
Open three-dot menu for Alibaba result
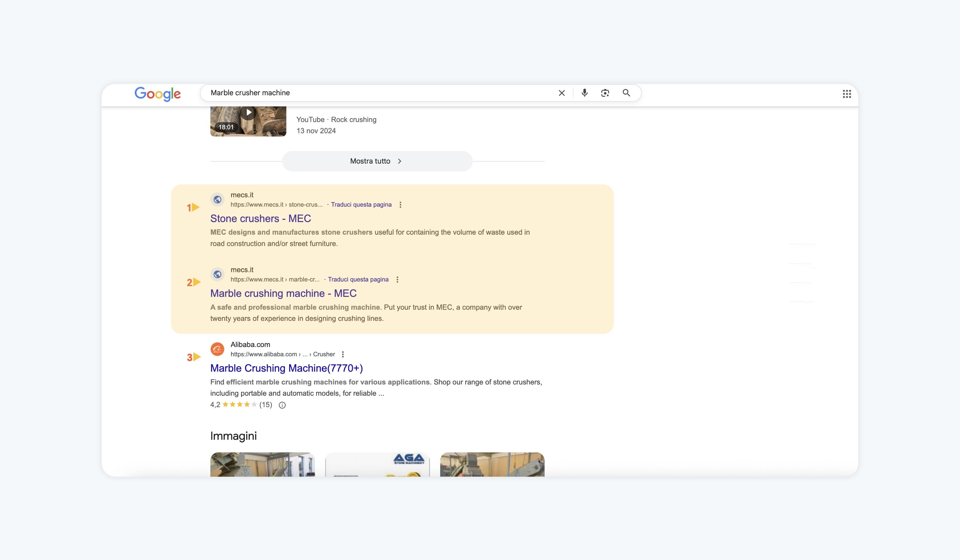pyautogui.click(x=343, y=354)
